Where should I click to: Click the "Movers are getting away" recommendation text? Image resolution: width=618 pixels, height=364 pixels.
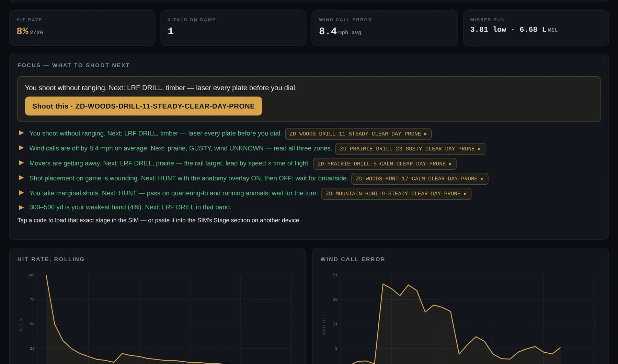click(x=170, y=163)
